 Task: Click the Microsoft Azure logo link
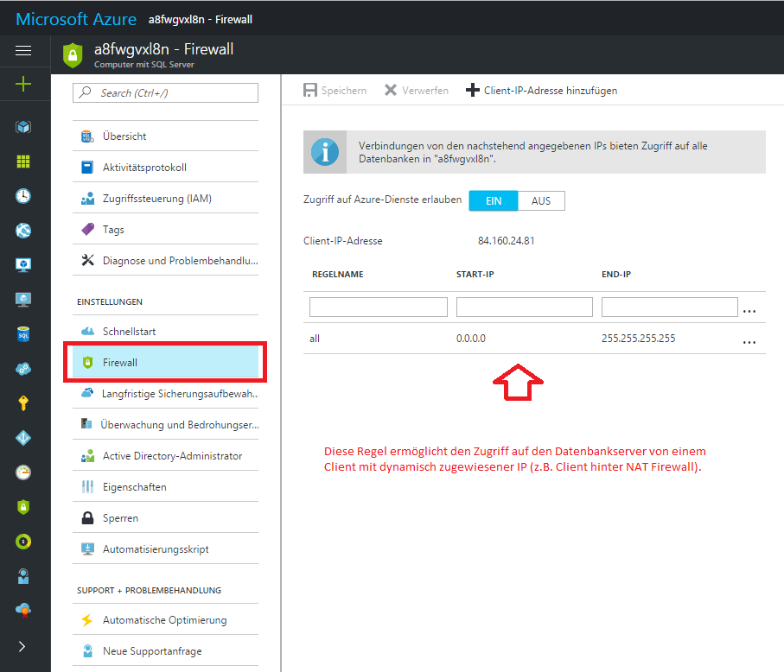[76, 19]
